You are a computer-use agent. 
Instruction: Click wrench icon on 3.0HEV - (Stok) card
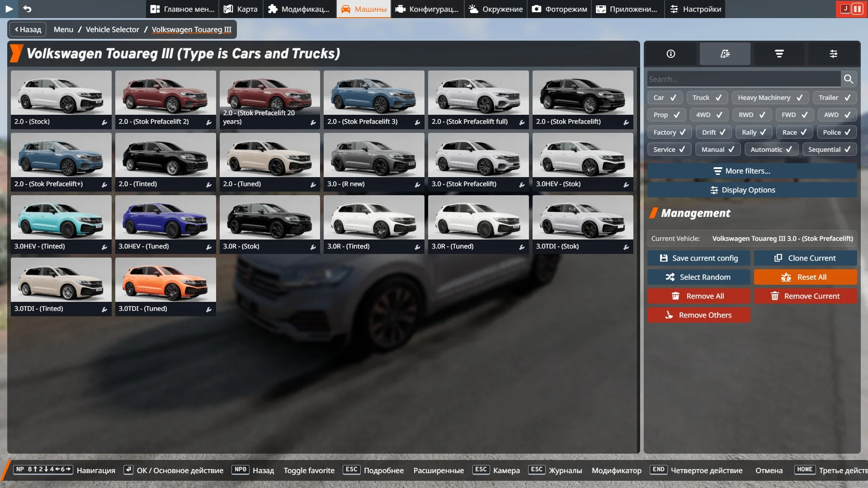coord(626,185)
